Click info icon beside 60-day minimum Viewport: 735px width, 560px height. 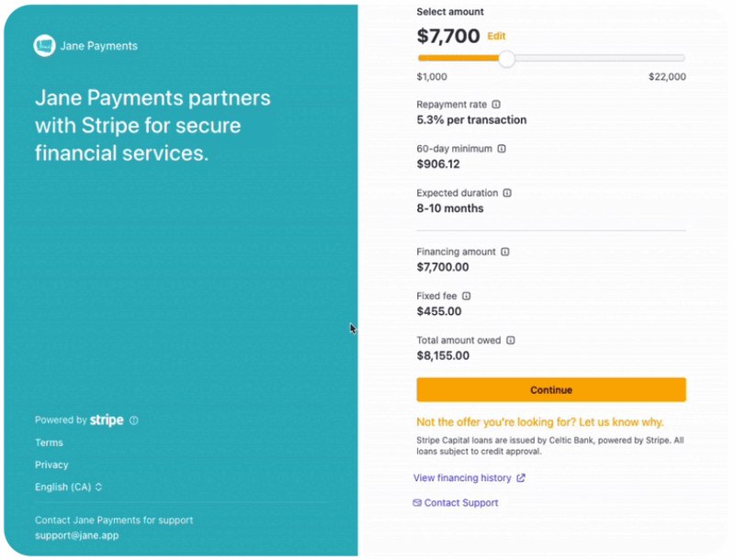502,149
